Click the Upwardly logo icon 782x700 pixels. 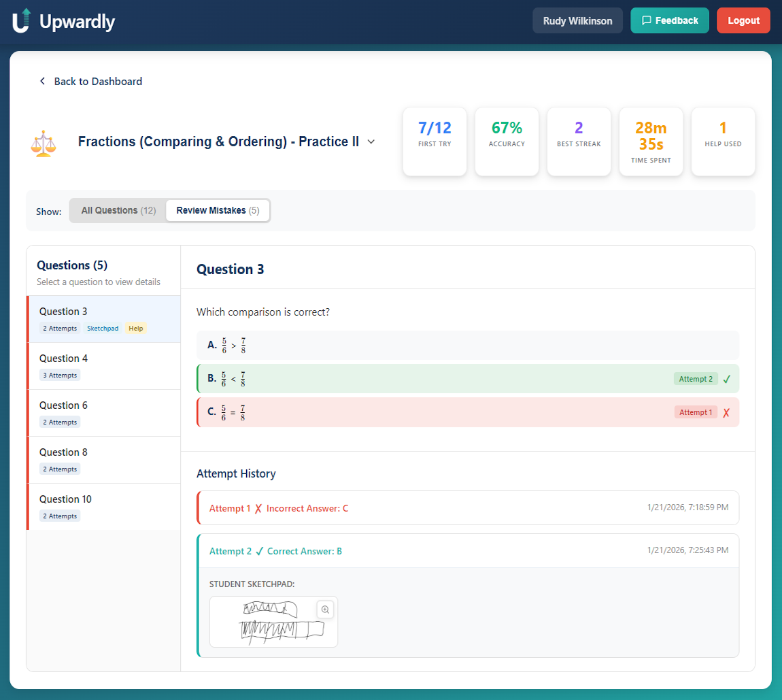(x=22, y=20)
